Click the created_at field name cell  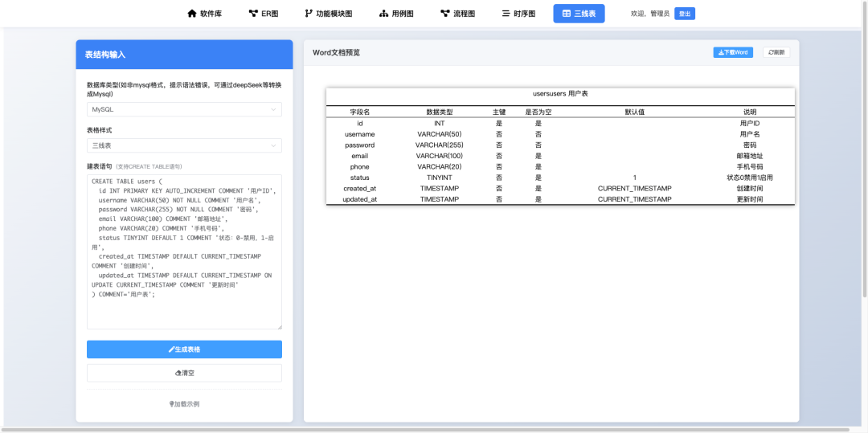click(360, 189)
